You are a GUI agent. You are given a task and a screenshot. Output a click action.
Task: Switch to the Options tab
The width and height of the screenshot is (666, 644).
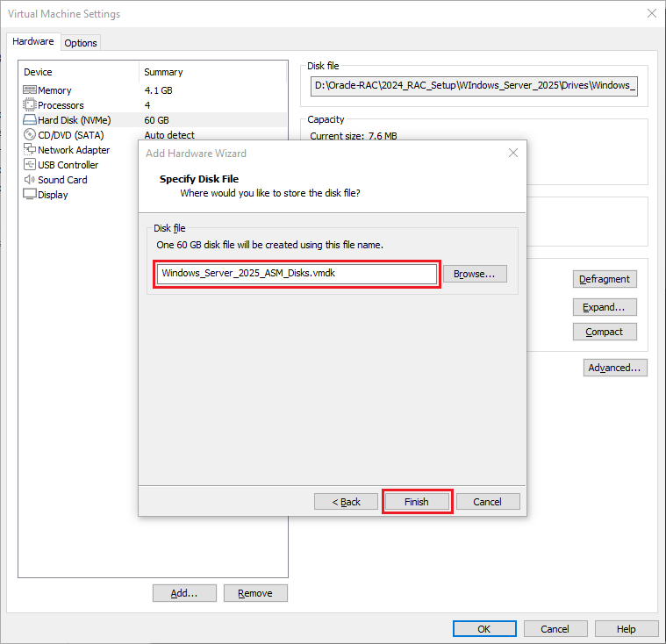tap(81, 43)
